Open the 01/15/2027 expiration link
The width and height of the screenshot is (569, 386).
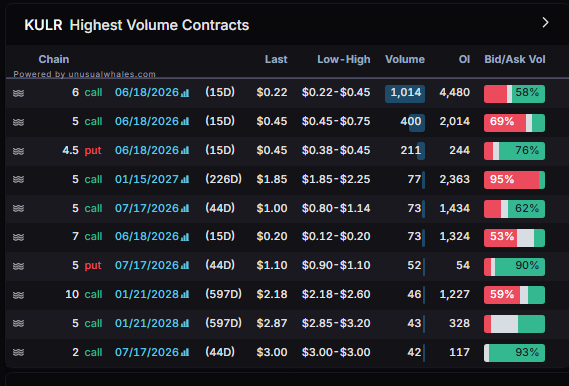click(147, 179)
